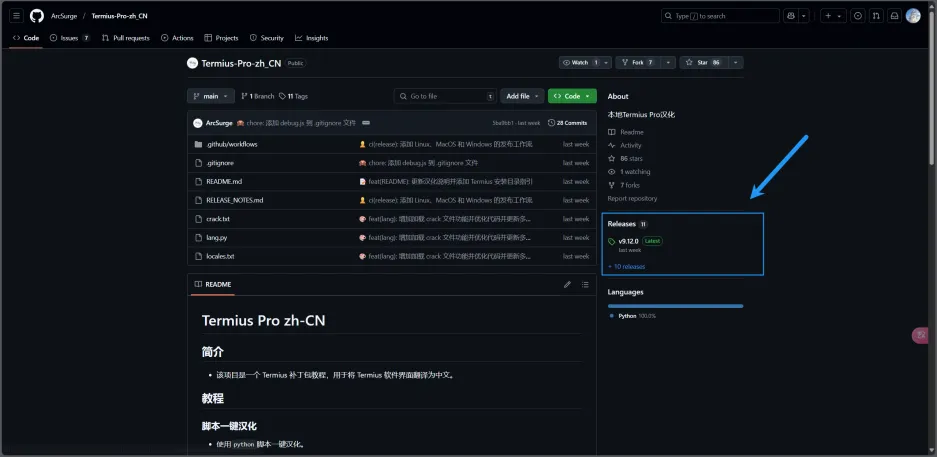937x457 pixels.
Task: Open the .gitignore file
Action: click(x=220, y=163)
